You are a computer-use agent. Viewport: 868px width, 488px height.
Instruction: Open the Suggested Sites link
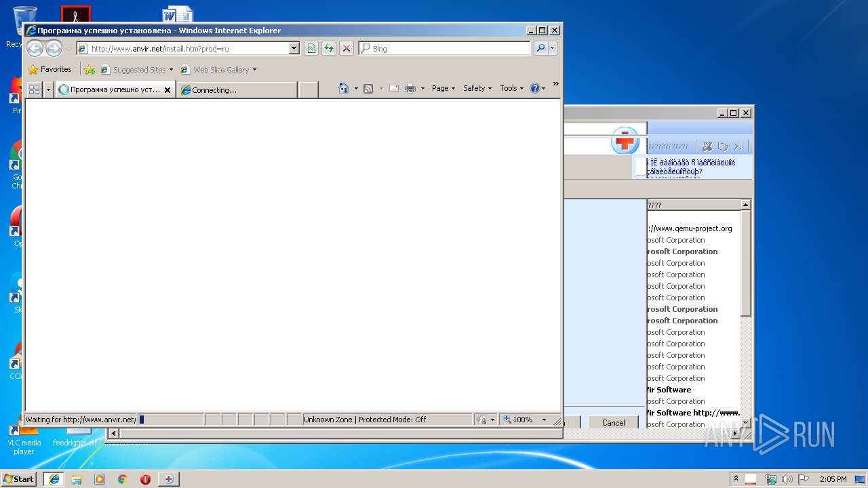(x=136, y=69)
